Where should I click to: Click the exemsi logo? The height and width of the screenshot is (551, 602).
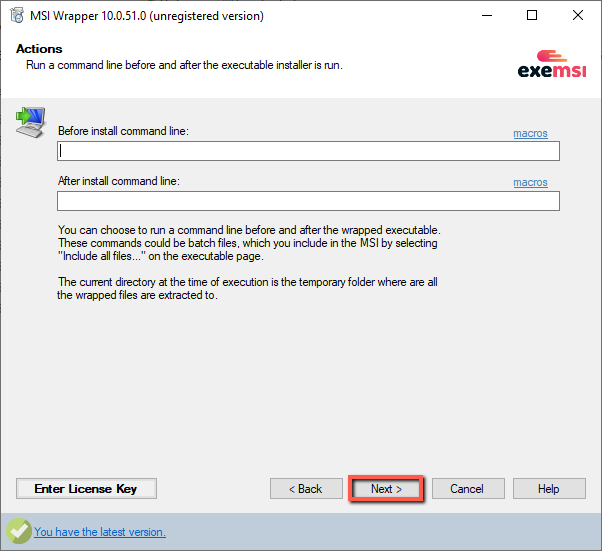552,64
